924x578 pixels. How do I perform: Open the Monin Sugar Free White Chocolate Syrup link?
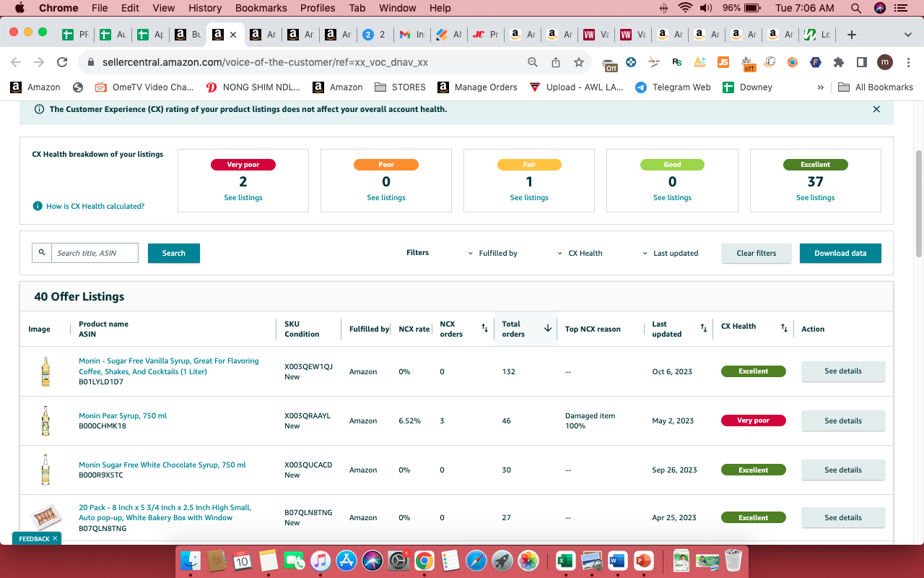pos(162,465)
